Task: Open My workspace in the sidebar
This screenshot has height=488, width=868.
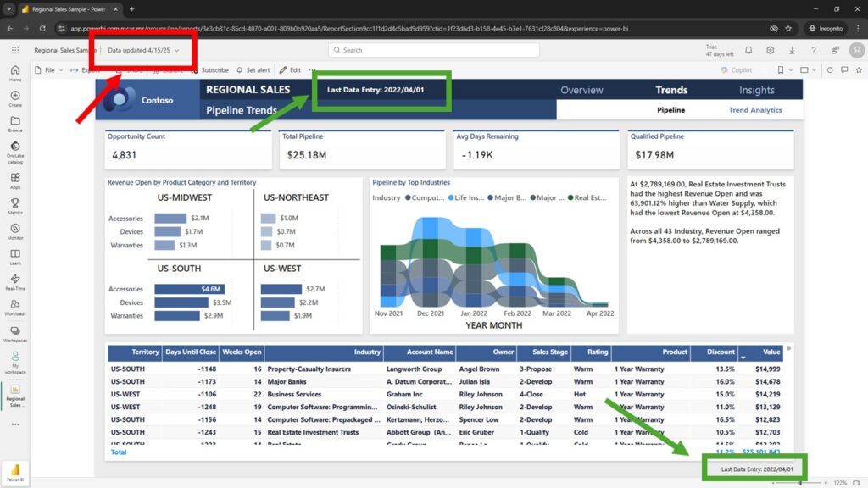Action: click(x=15, y=363)
